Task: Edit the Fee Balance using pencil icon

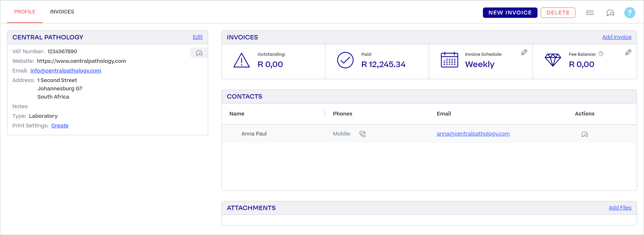Action: pyautogui.click(x=628, y=52)
